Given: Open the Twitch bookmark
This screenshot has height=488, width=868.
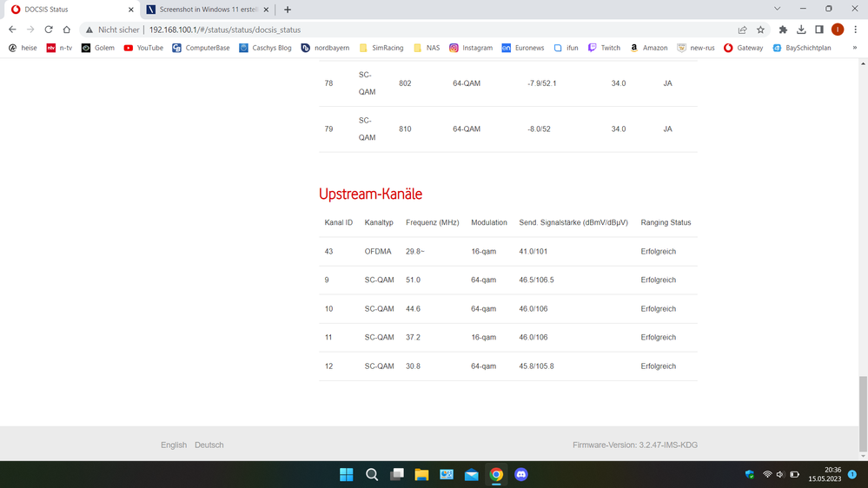Looking at the screenshot, I should [604, 48].
